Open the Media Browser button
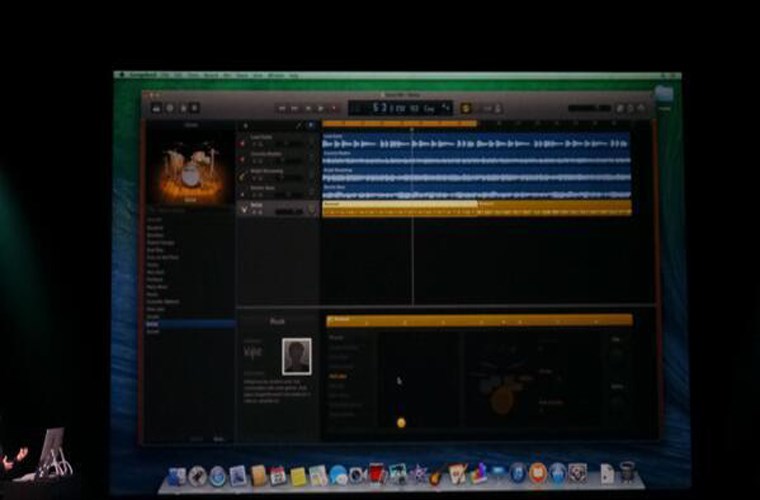 [641, 109]
